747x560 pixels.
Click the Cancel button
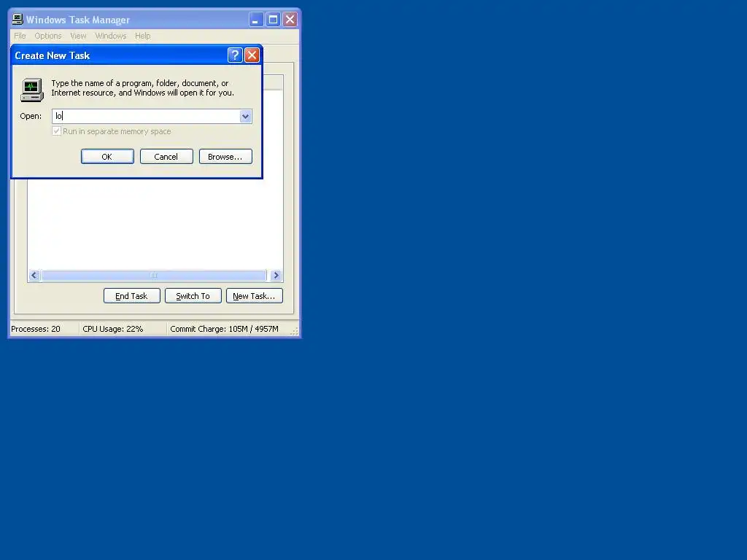[x=166, y=157]
